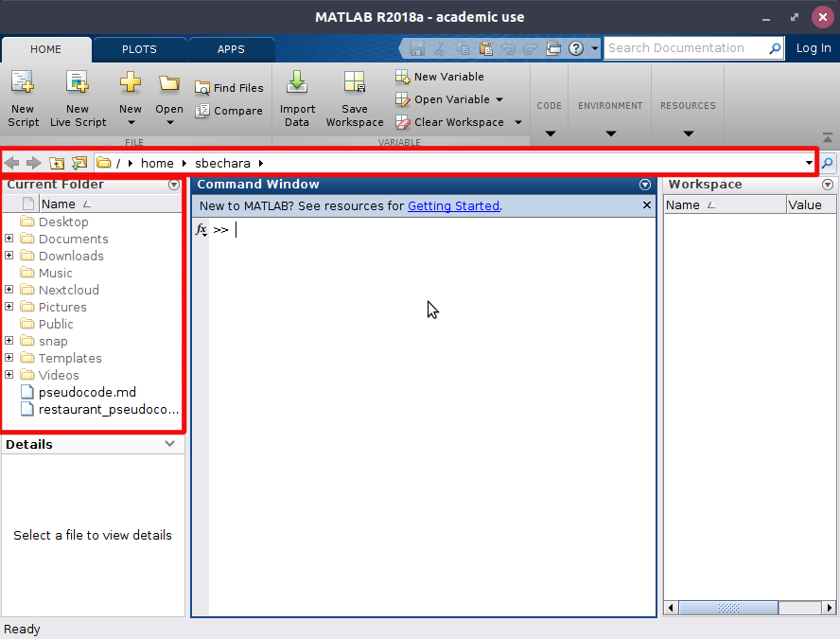The image size is (840, 639).
Task: Collapse the toolstrip with minimize arrow
Action: point(828,138)
